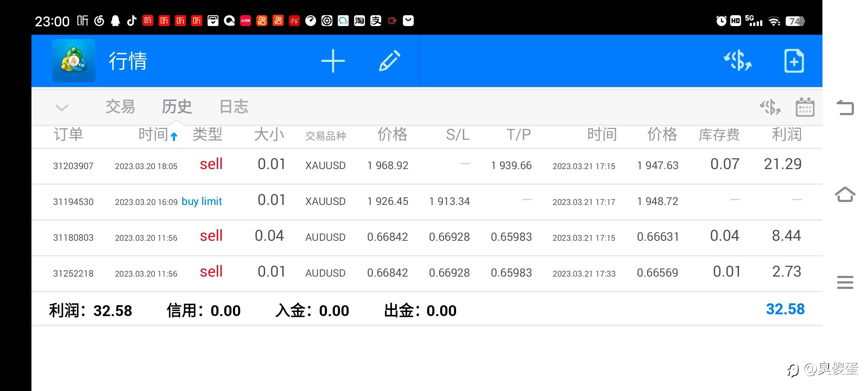The height and width of the screenshot is (391, 868).
Task: Sort by the 订单 column header
Action: click(68, 135)
